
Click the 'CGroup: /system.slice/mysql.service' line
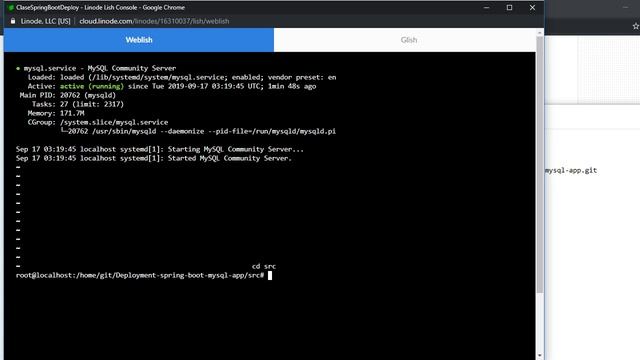click(x=98, y=122)
